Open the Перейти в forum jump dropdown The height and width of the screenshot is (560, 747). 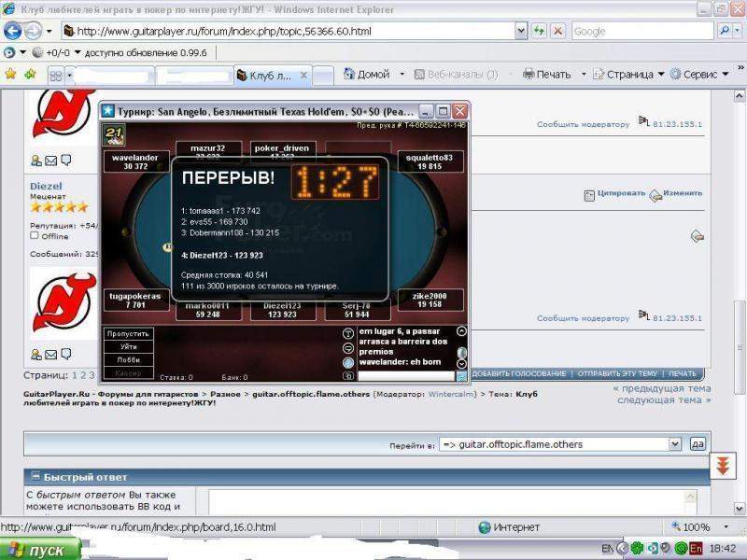pyautogui.click(x=560, y=444)
